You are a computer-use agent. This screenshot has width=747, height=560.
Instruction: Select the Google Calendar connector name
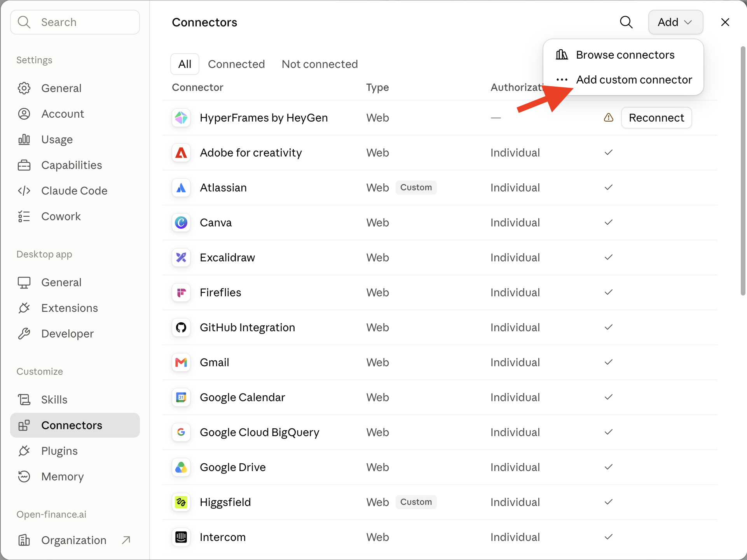pos(243,397)
